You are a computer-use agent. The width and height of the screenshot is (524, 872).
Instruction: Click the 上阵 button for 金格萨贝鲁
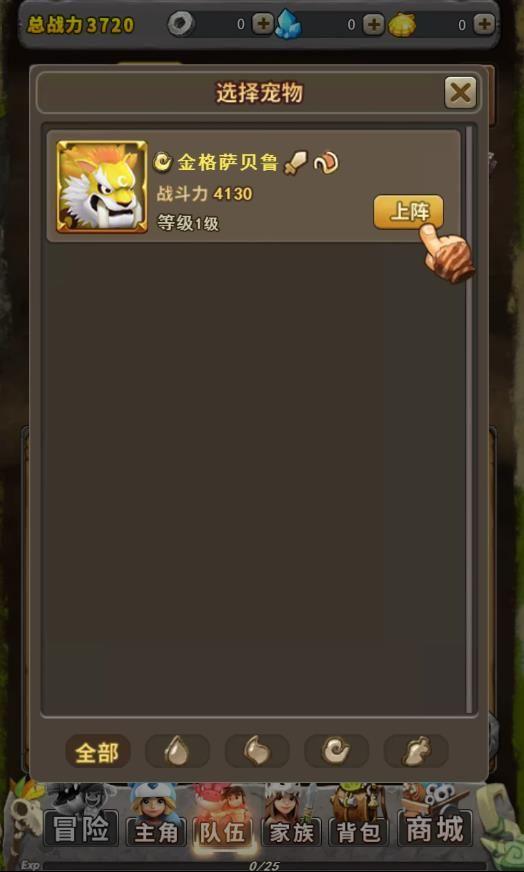[408, 212]
